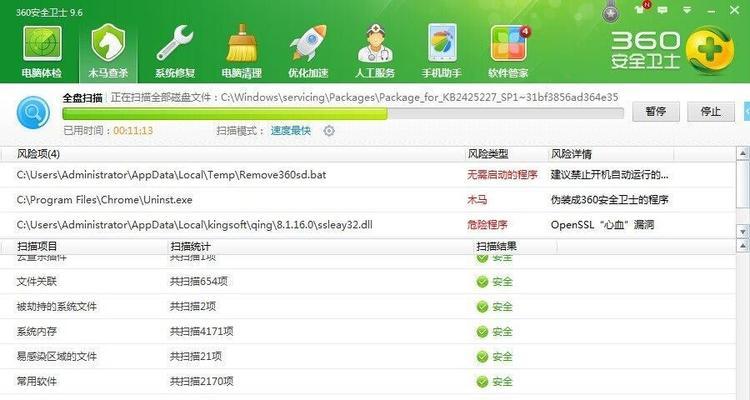The height and width of the screenshot is (400, 750).
Task: Click the scan magnifier icon
Action: click(33, 113)
